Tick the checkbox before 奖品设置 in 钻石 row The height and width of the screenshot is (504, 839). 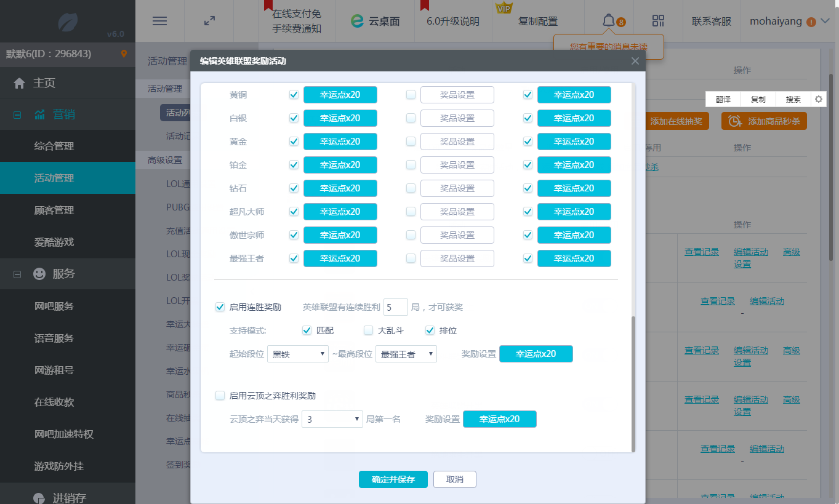pyautogui.click(x=411, y=188)
